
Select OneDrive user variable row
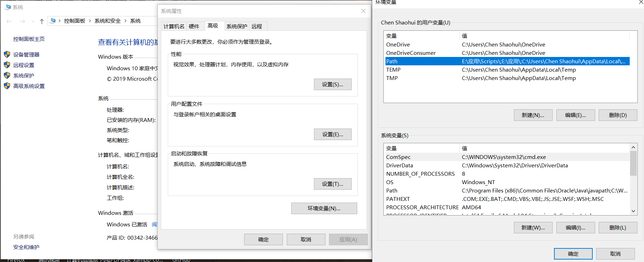(508, 44)
